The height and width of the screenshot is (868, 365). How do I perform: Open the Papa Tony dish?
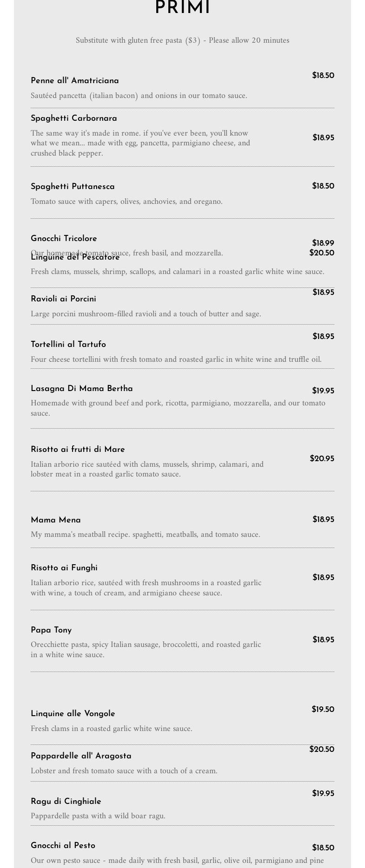(51, 630)
